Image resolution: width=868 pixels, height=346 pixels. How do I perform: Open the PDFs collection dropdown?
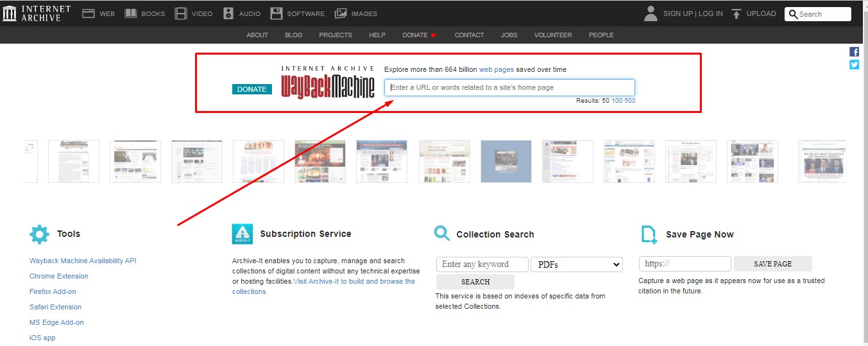[x=577, y=264]
